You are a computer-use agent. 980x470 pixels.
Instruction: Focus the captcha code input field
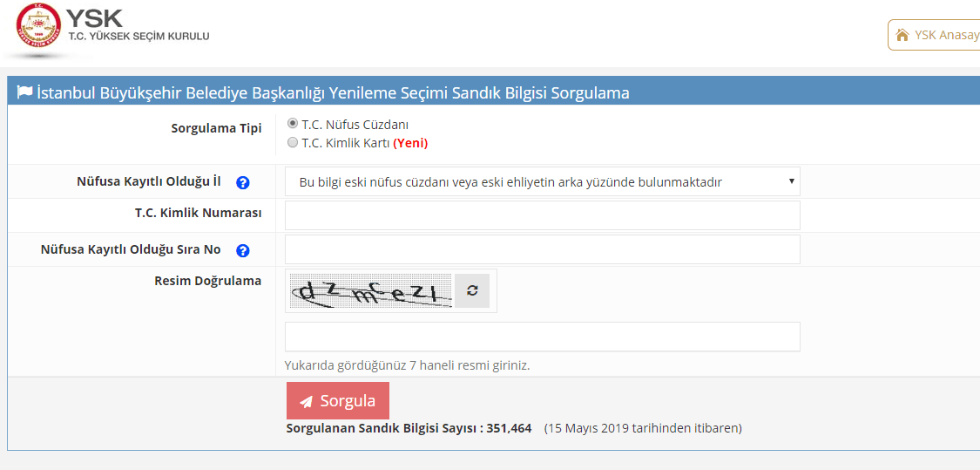coord(542,337)
